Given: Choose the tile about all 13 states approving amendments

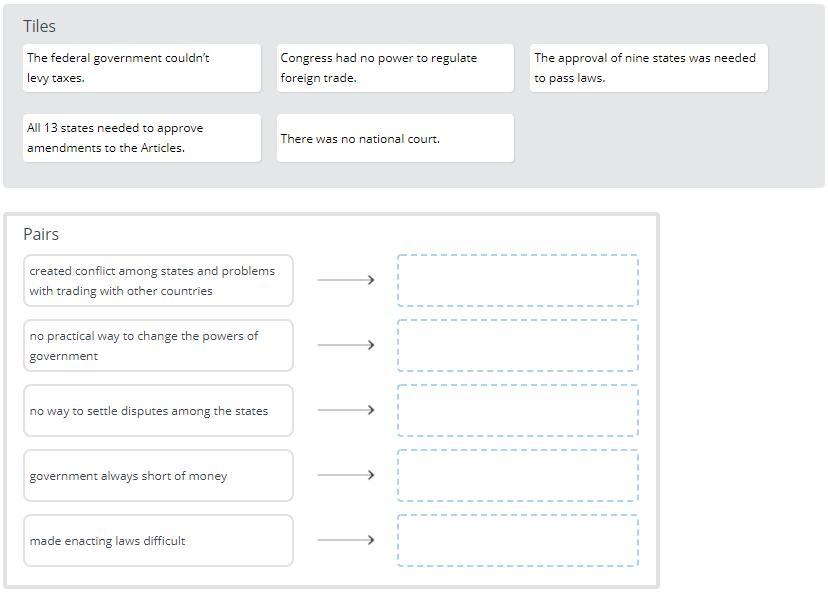Looking at the screenshot, I should [x=141, y=138].
